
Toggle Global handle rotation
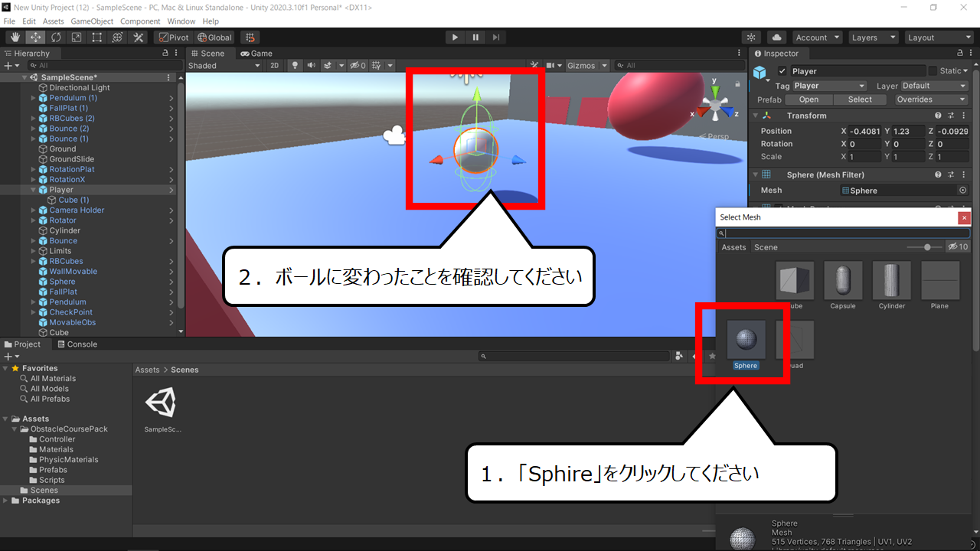pyautogui.click(x=214, y=37)
